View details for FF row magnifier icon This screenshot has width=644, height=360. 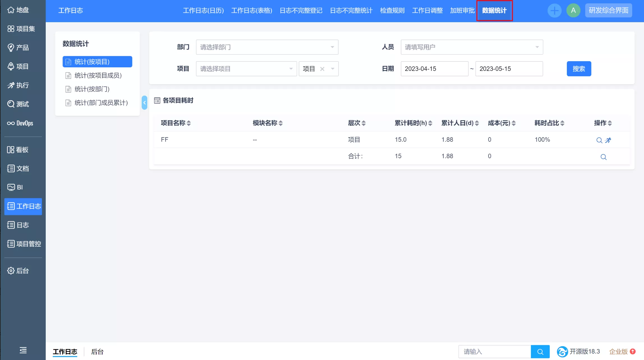pyautogui.click(x=599, y=140)
